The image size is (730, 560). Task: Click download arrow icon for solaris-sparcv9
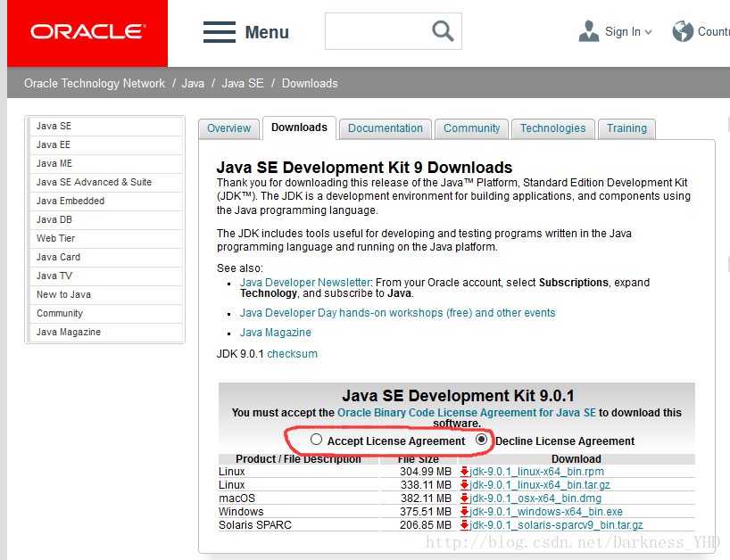[x=464, y=525]
